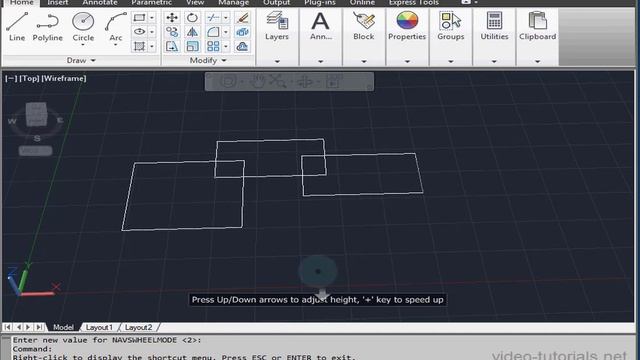The height and width of the screenshot is (360, 640).
Task: Click the Hatch tool icon
Action: point(139,46)
